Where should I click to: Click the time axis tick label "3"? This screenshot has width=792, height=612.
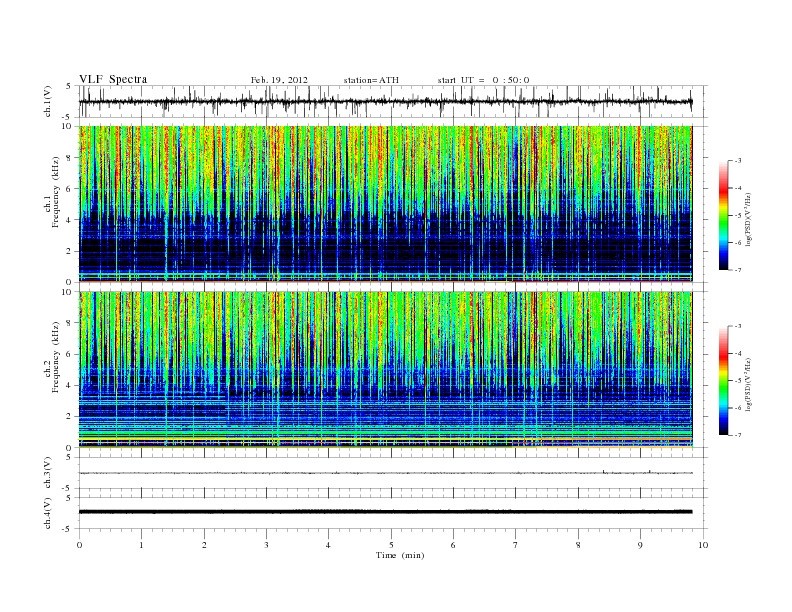click(266, 545)
